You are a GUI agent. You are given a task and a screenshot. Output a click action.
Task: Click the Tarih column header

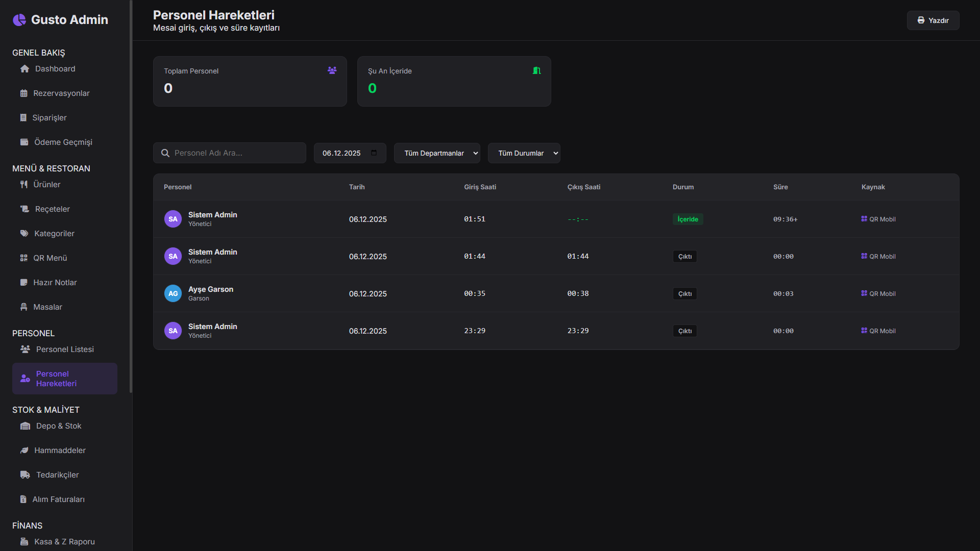pyautogui.click(x=357, y=187)
